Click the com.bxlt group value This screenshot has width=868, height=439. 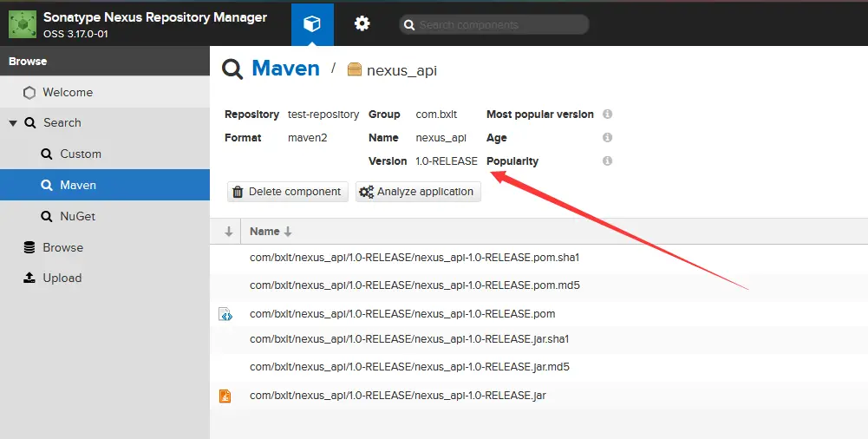click(x=436, y=115)
